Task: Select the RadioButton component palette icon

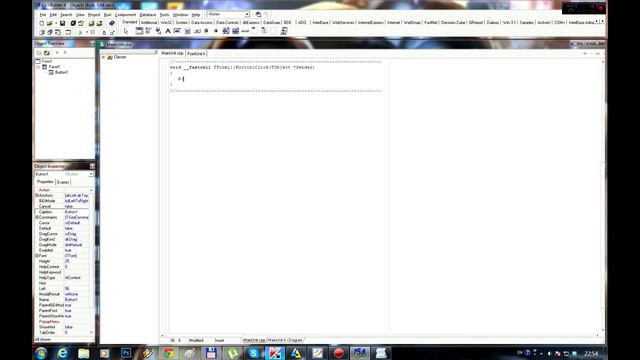Action: tap(216, 31)
